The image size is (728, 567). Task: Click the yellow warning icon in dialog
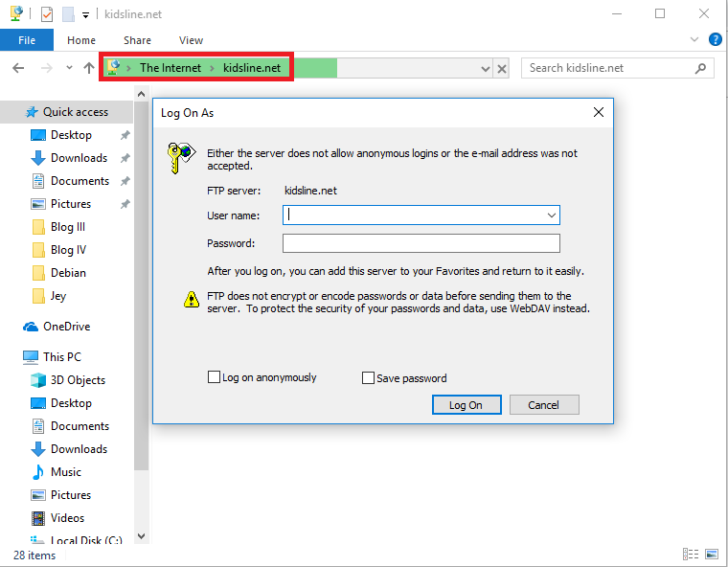point(192,300)
